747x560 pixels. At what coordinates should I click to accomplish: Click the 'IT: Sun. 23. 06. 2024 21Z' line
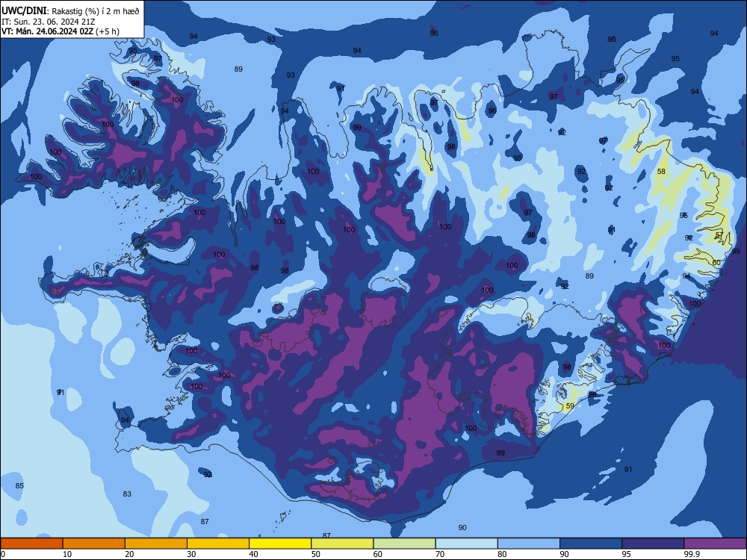[x=49, y=22]
